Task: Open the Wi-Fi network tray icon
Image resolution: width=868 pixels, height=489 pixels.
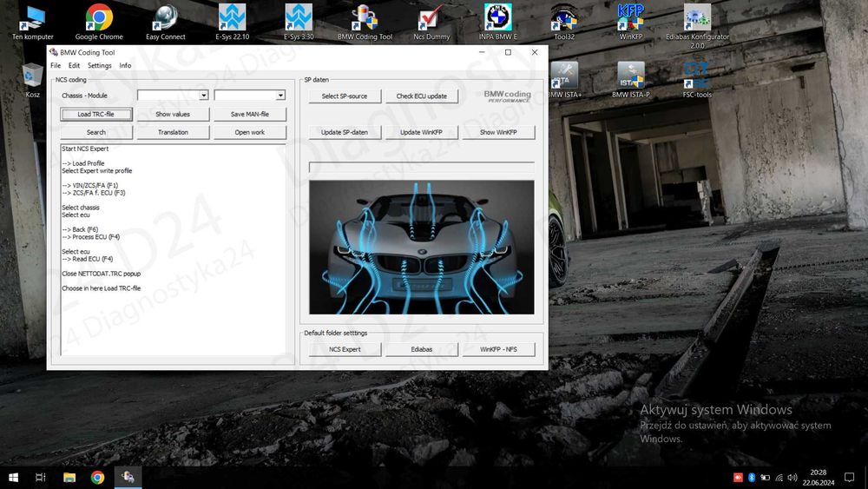Action: click(779, 478)
